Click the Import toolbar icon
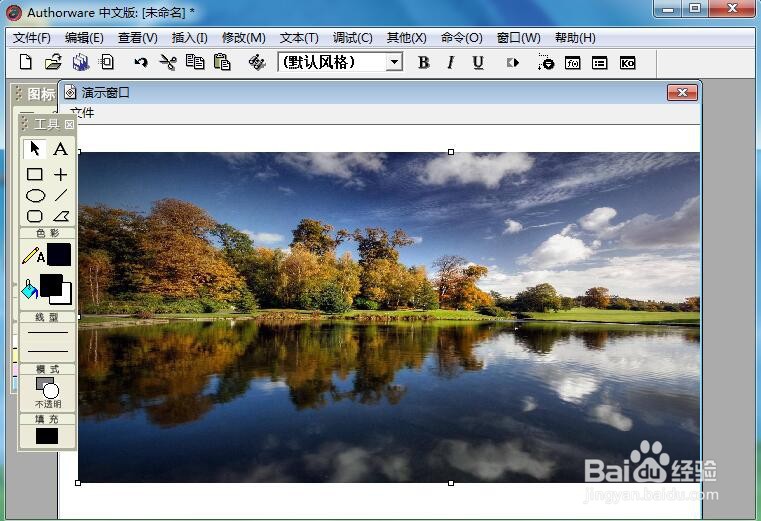Viewport: 761px width, 521px height. 107,62
